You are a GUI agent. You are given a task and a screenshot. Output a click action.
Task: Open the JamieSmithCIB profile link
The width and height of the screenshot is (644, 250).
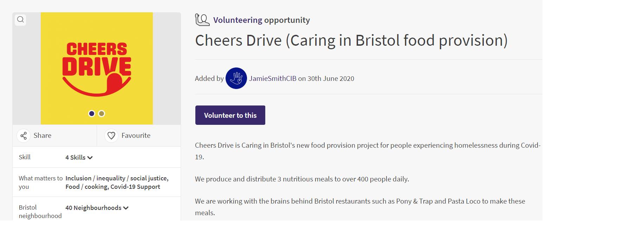(x=273, y=78)
